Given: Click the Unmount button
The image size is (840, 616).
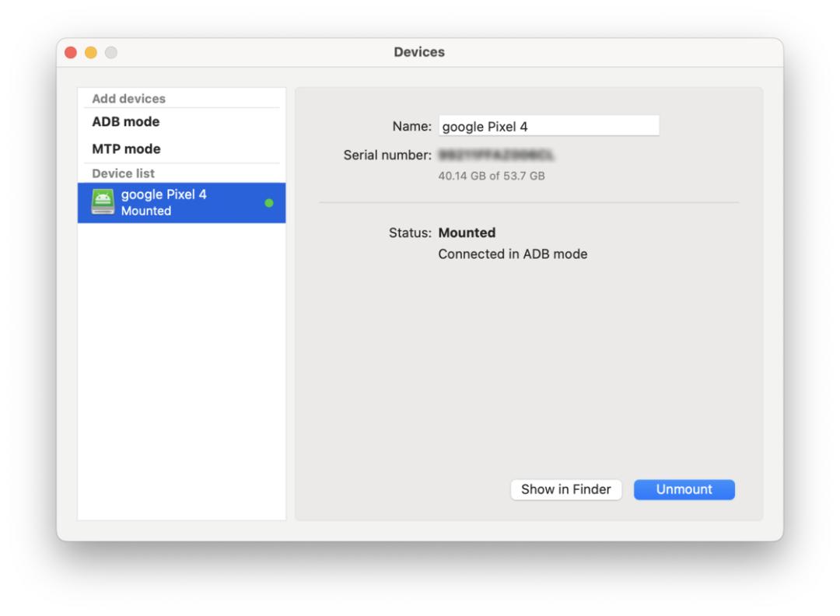Looking at the screenshot, I should pos(684,489).
